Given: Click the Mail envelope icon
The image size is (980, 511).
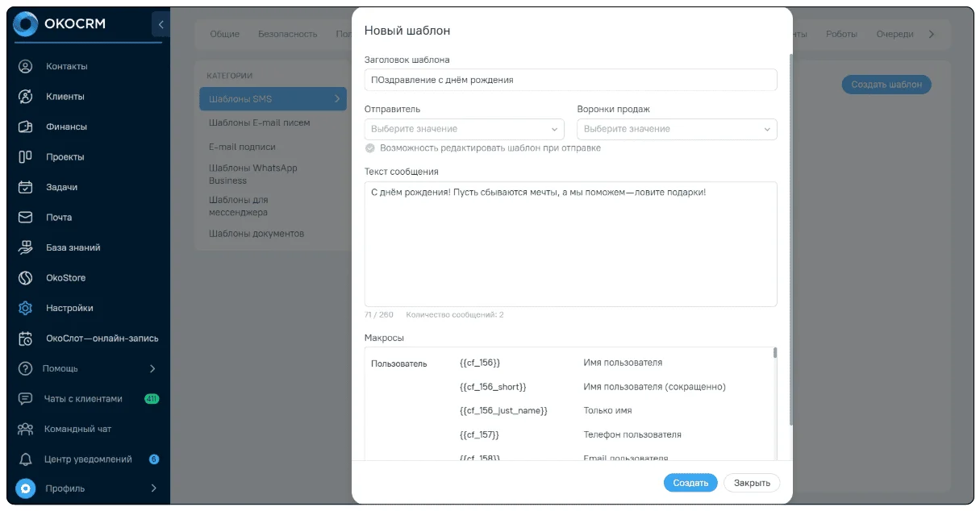Looking at the screenshot, I should (x=25, y=218).
